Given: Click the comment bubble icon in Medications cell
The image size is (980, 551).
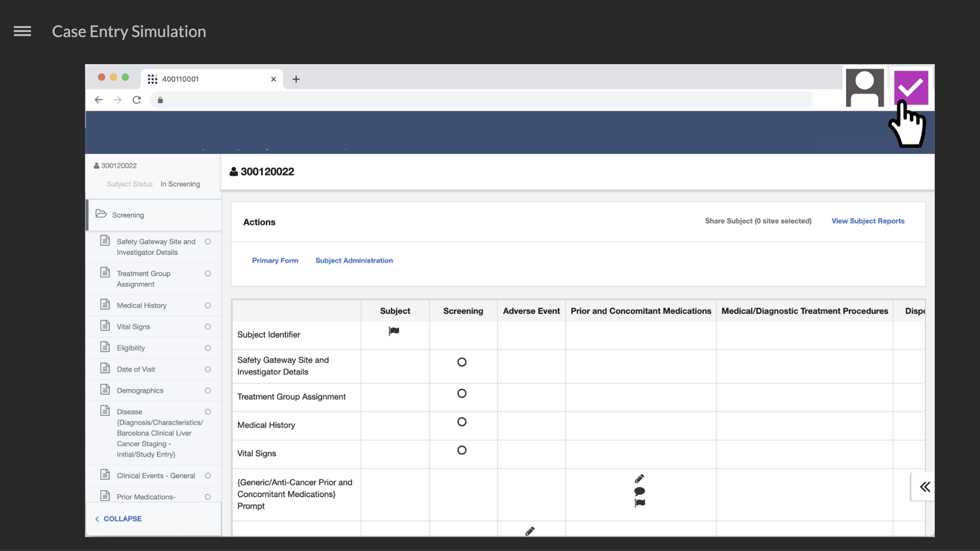Looking at the screenshot, I should tap(640, 491).
